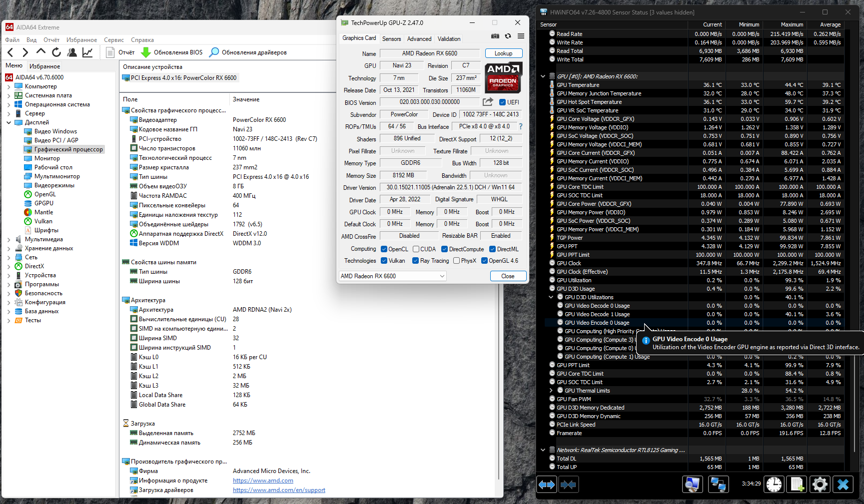The image size is (864, 504).
Task: Click the HWiNFO collapse columns arrows icon
Action: (568, 485)
